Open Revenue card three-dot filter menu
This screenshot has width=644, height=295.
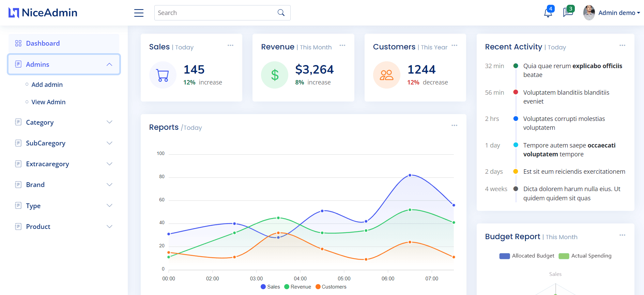point(342,45)
